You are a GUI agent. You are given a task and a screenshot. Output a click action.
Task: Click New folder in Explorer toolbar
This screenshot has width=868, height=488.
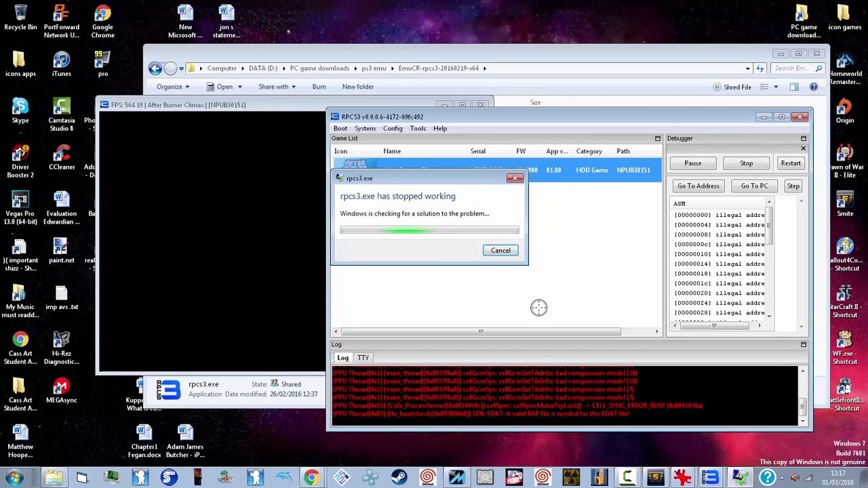point(358,87)
